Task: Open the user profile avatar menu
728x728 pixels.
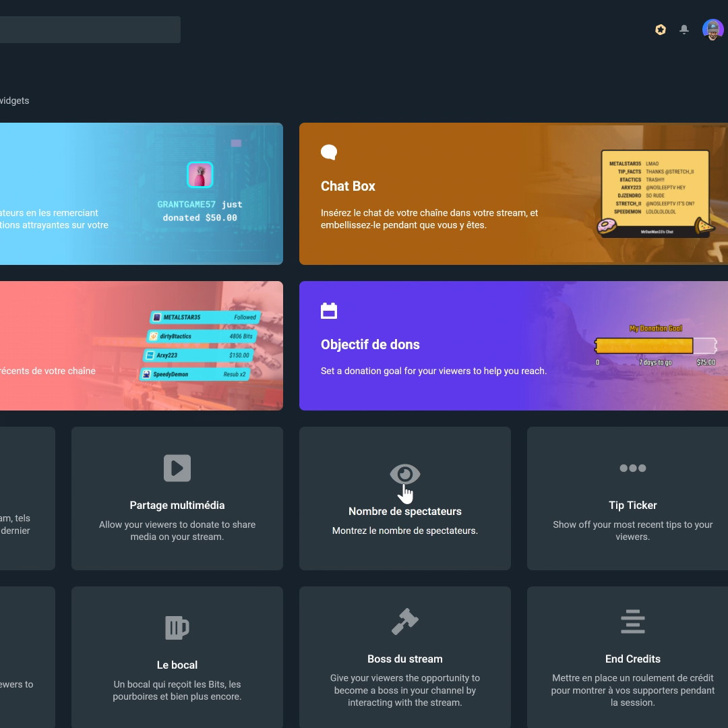Action: click(712, 30)
